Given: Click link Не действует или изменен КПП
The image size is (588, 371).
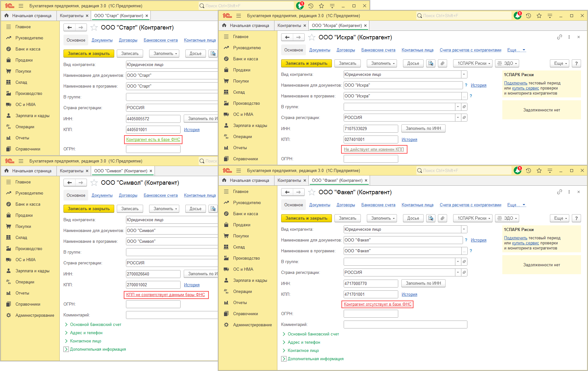Looking at the screenshot, I should tap(374, 149).
